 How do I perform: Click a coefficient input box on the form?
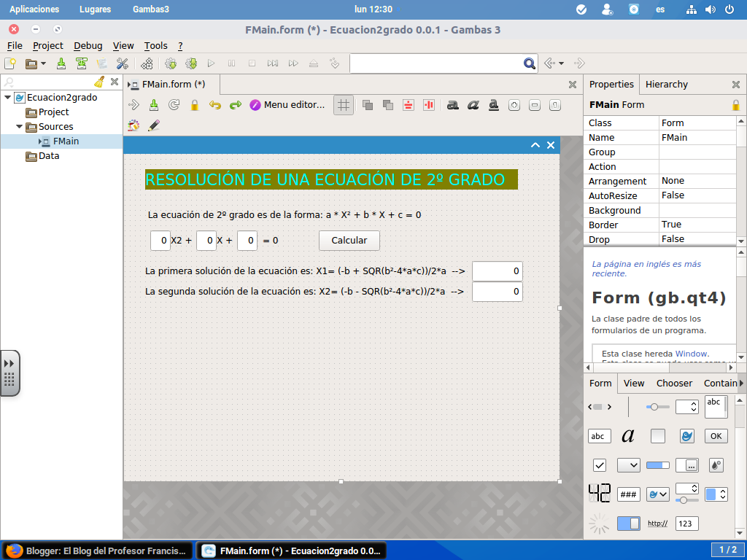pos(160,240)
